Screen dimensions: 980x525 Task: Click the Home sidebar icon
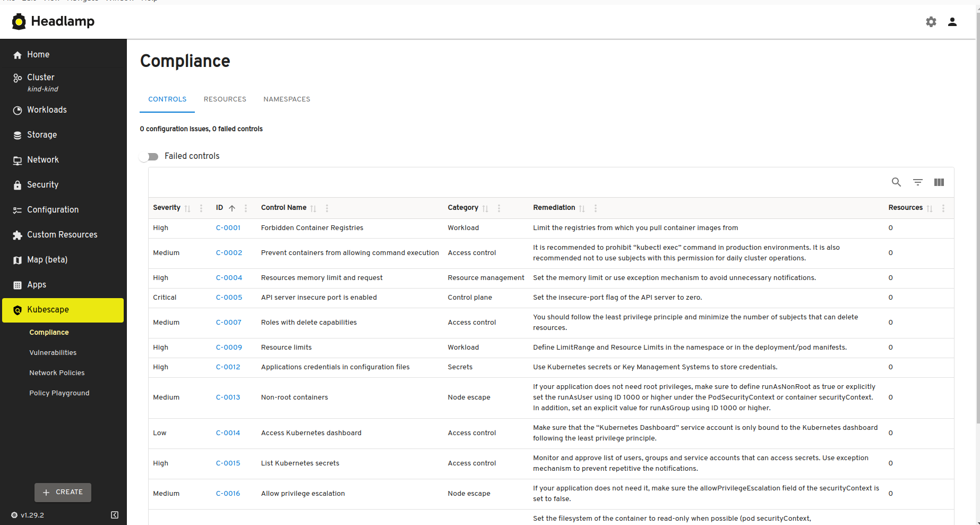coord(18,55)
